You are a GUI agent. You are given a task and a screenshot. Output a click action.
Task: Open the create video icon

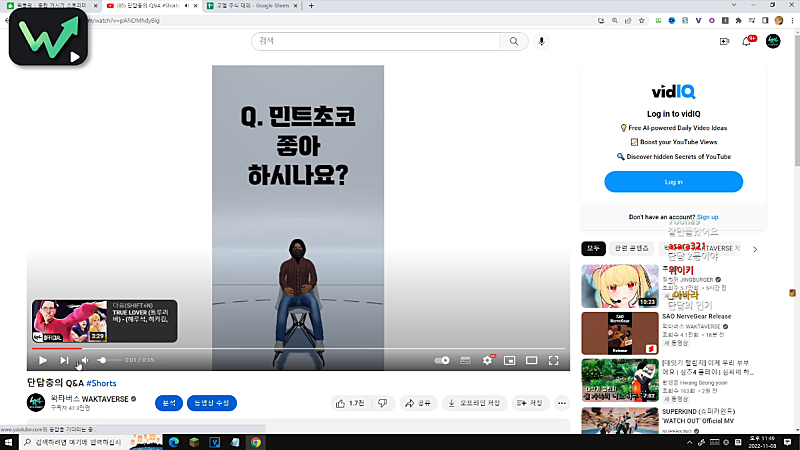(x=724, y=41)
